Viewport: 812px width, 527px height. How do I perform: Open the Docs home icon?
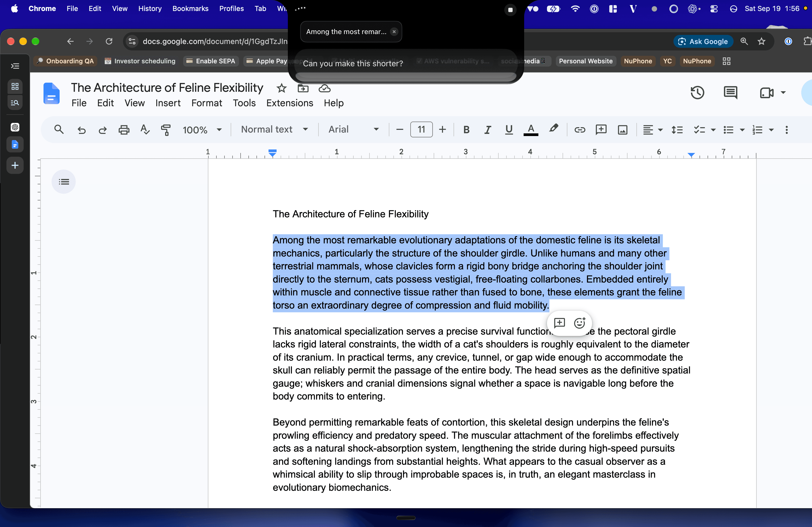click(x=52, y=93)
